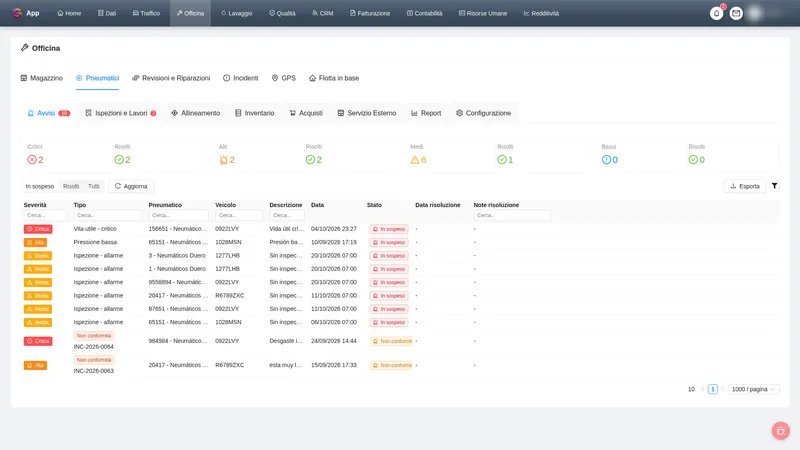Click the App logo icon

click(17, 13)
